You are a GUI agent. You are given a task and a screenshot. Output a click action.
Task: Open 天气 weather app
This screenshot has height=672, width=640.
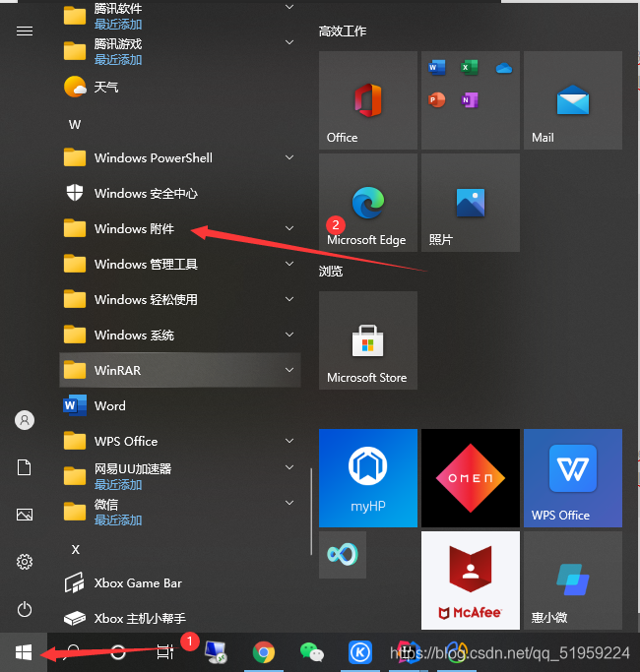(180, 87)
